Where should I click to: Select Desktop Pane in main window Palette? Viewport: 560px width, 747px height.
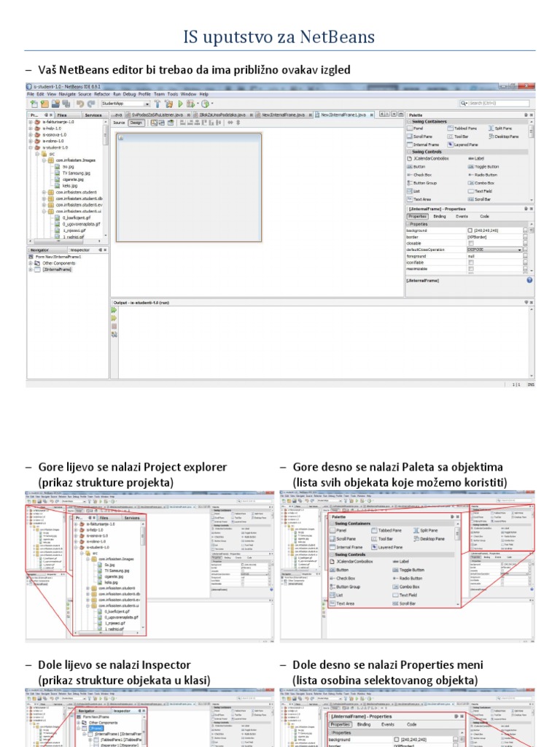[x=504, y=136]
